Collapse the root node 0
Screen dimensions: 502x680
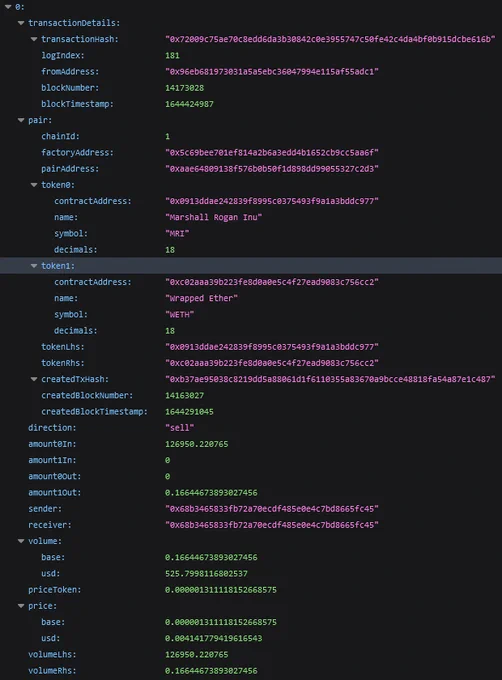coord(8,7)
